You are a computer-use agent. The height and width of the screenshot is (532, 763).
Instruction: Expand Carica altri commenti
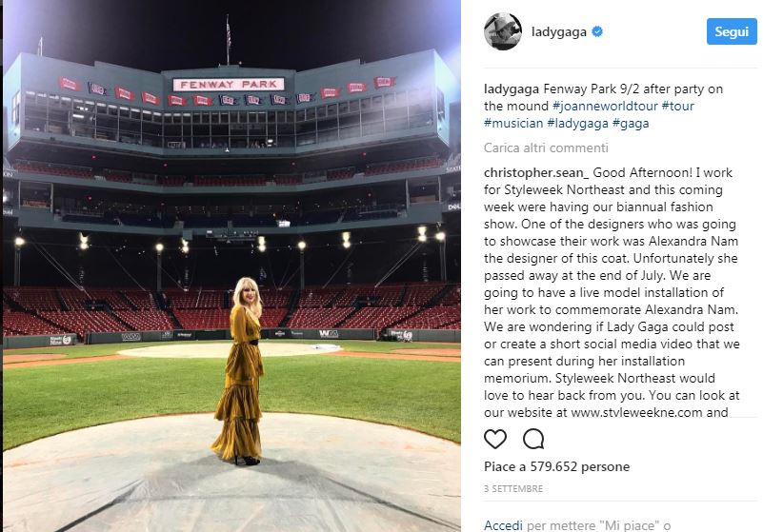pyautogui.click(x=545, y=148)
